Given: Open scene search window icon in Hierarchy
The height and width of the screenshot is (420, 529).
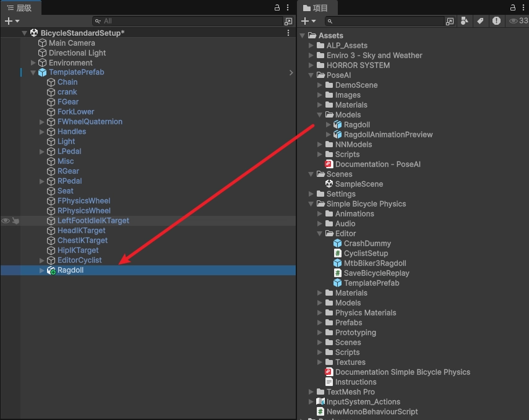Looking at the screenshot, I should tap(288, 21).
